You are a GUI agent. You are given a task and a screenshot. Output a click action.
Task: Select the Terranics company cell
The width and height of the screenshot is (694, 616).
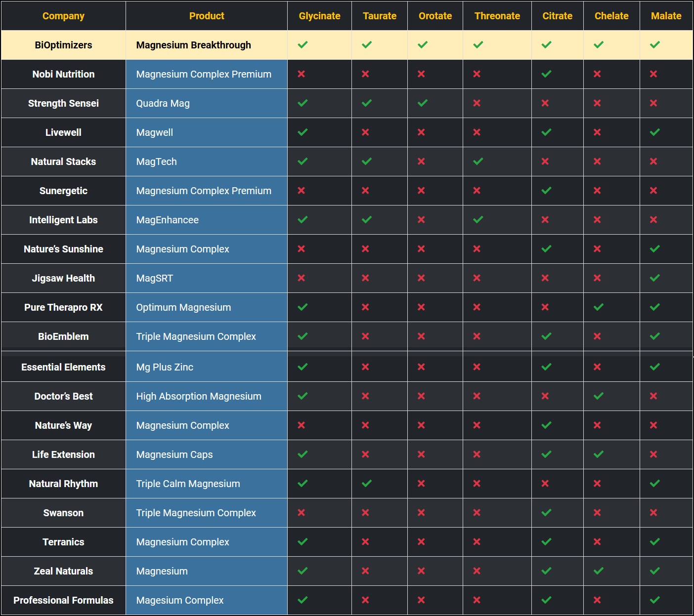[63, 542]
